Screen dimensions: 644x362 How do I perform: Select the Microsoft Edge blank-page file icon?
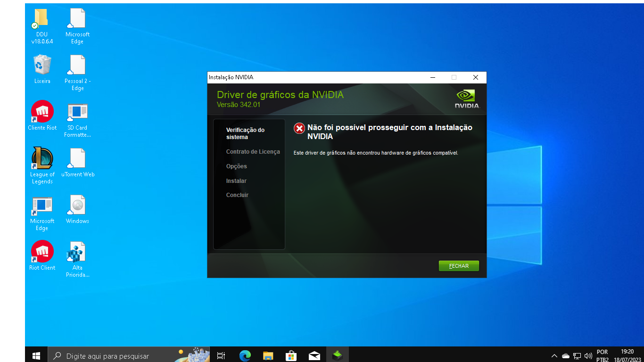77,26
